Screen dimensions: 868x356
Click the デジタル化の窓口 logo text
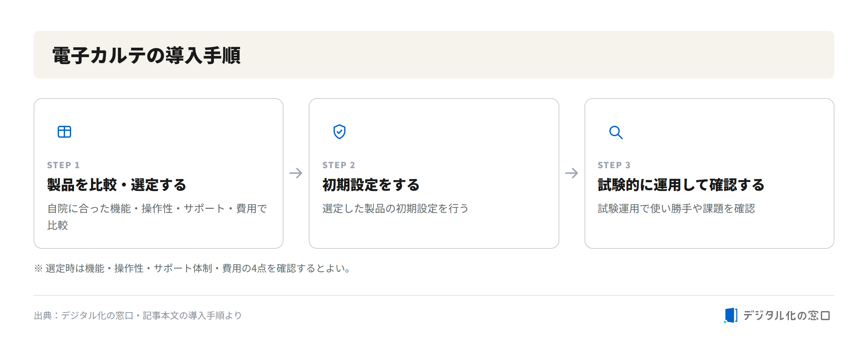(786, 316)
